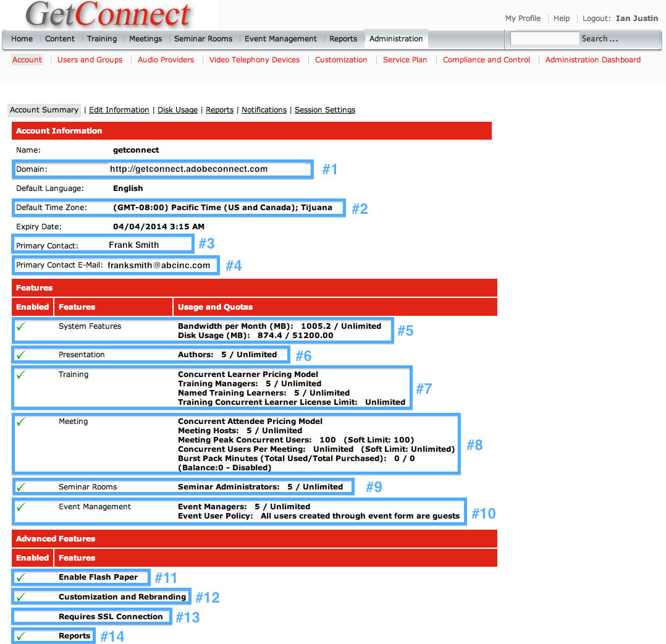Click the domain URL getconnect.adobeconnect.com
Viewport: 666px width, 644px height.
pos(188,169)
